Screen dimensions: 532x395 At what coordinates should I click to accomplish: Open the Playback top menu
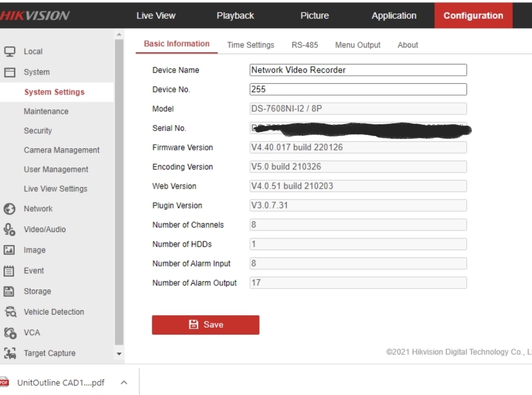tap(235, 16)
